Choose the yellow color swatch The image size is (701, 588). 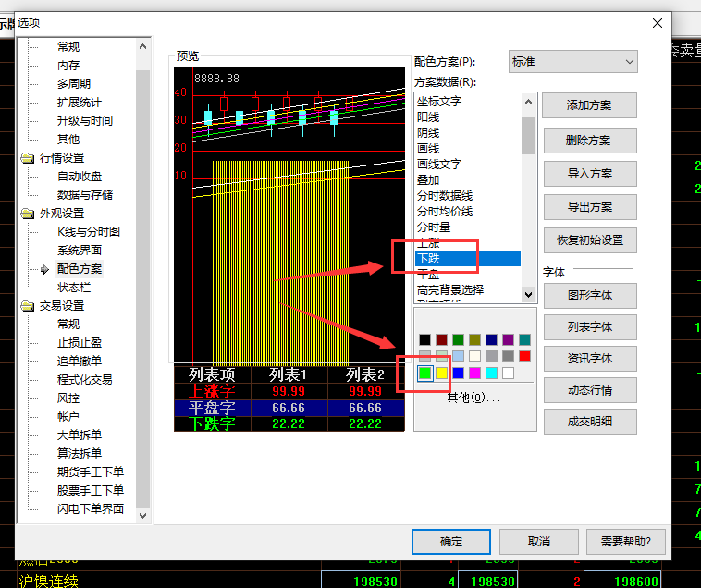(441, 374)
